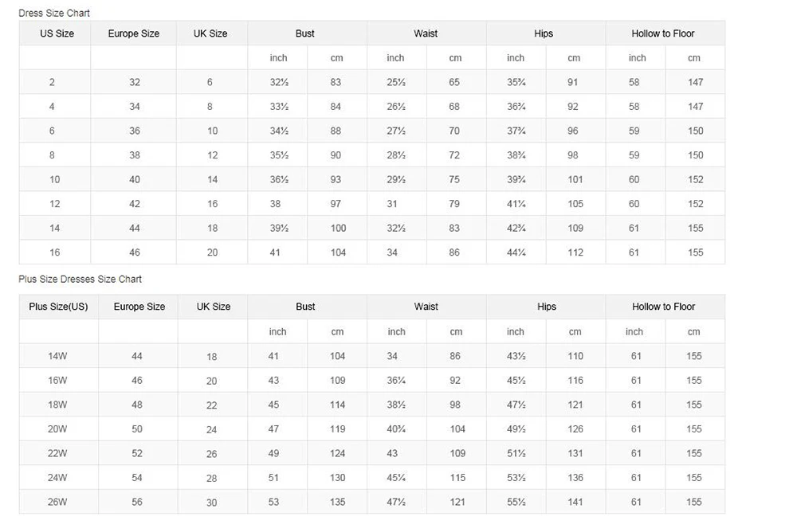Select the 'Plus Size(US)' column header
Image resolution: width=797 pixels, height=532 pixels.
point(58,307)
